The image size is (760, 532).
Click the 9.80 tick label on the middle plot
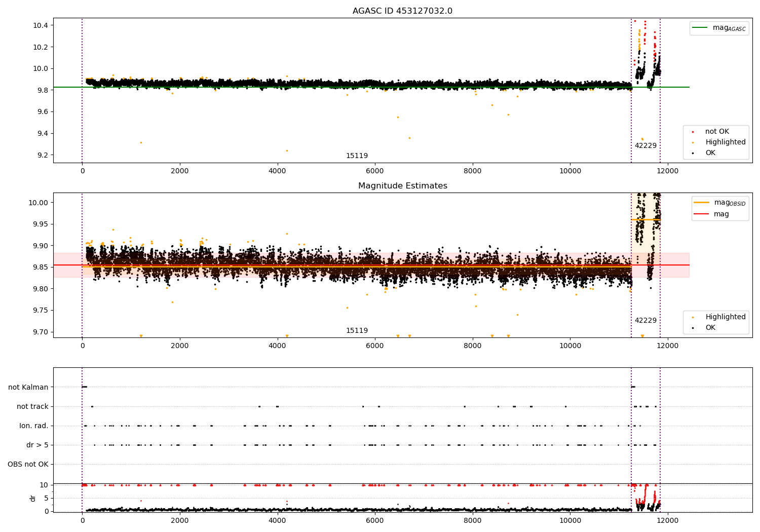click(41, 289)
